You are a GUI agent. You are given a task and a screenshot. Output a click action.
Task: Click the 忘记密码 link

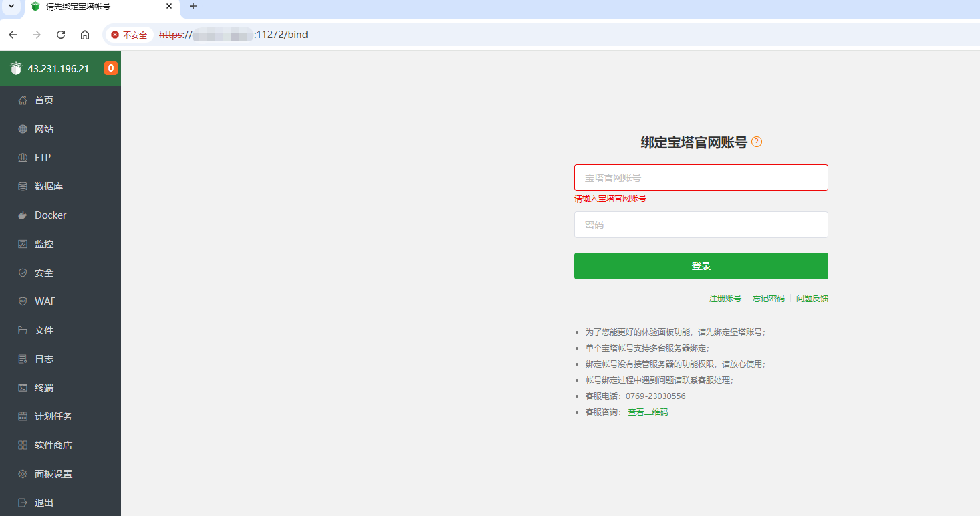769,299
